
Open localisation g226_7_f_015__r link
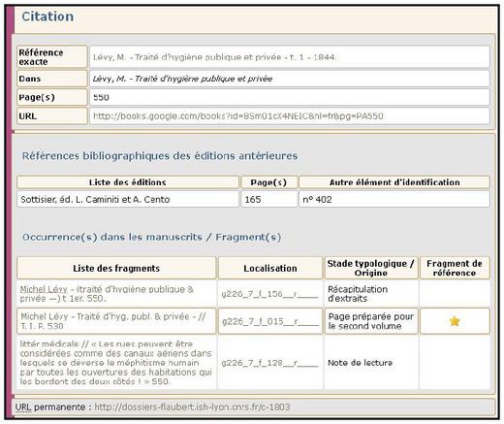pyautogui.click(x=269, y=321)
